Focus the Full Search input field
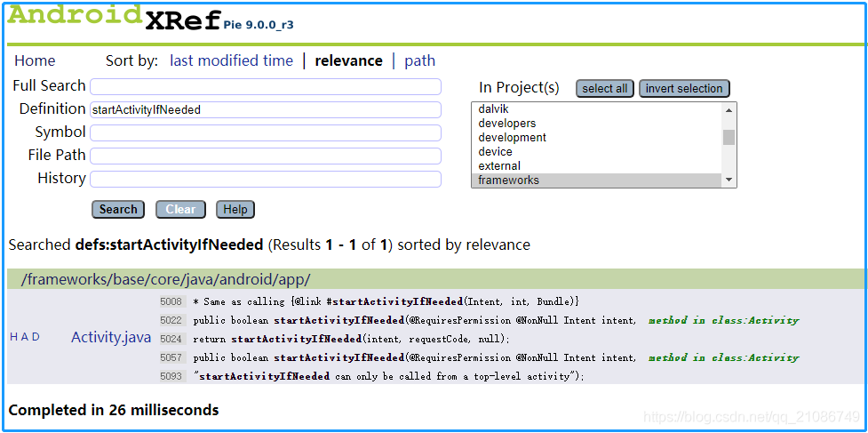 coord(266,87)
